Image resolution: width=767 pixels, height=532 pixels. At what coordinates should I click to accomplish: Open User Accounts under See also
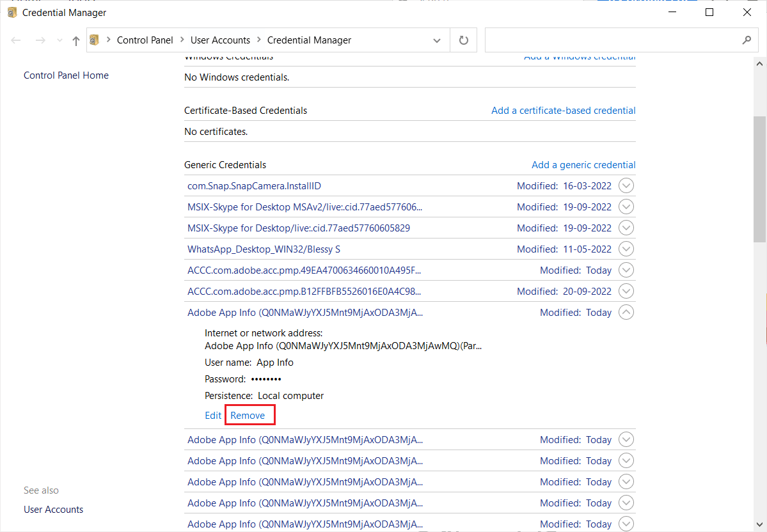tap(53, 510)
